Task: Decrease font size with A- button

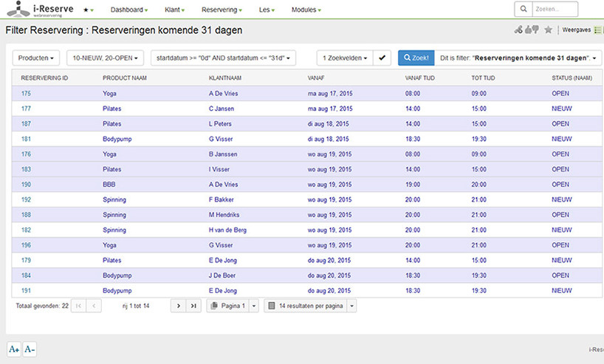Action: [x=30, y=349]
